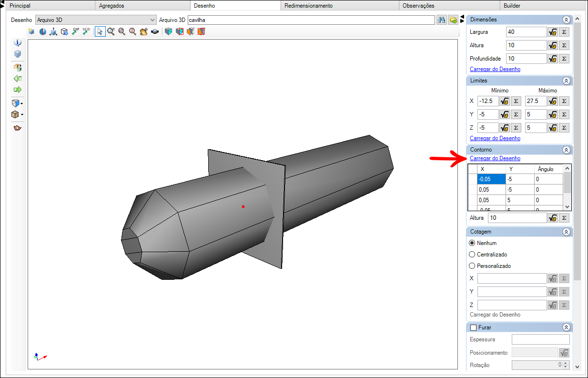Screen dimensions: 588x378
Task: Click the Contorno Altura field
Action: click(517, 218)
